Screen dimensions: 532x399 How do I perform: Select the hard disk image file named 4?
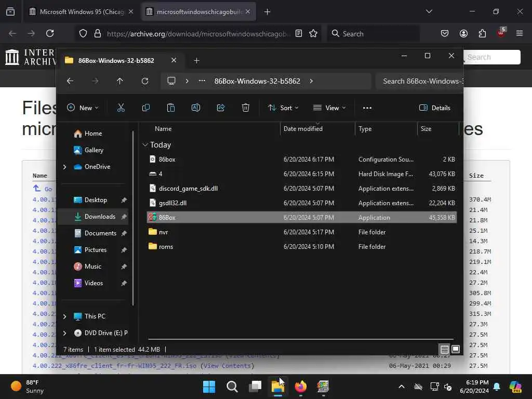[x=302, y=174]
